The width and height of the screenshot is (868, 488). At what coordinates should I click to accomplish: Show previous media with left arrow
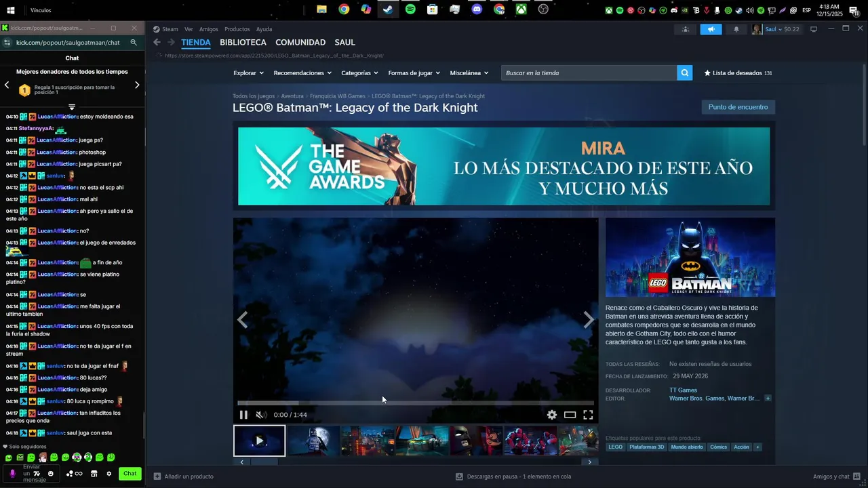(x=242, y=320)
